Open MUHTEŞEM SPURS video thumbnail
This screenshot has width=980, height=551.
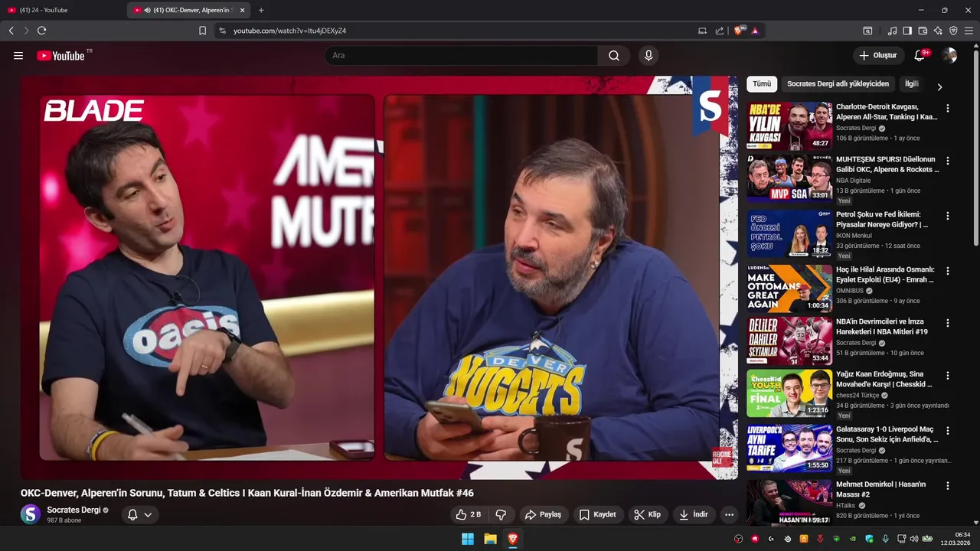pos(789,178)
